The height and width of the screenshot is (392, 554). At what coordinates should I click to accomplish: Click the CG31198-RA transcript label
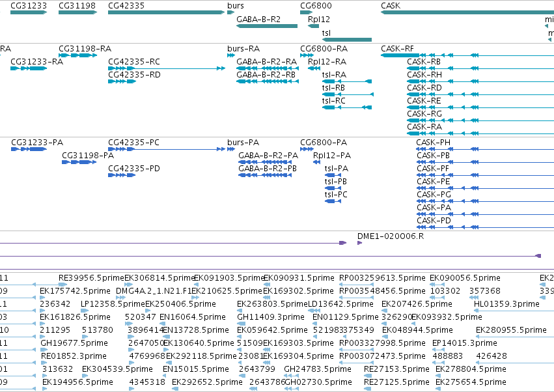85,48
